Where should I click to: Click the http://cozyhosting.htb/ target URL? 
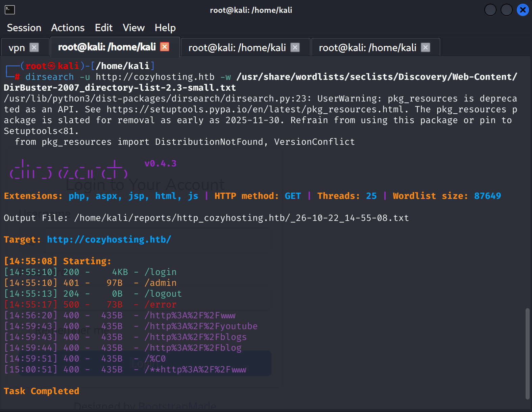click(x=109, y=239)
